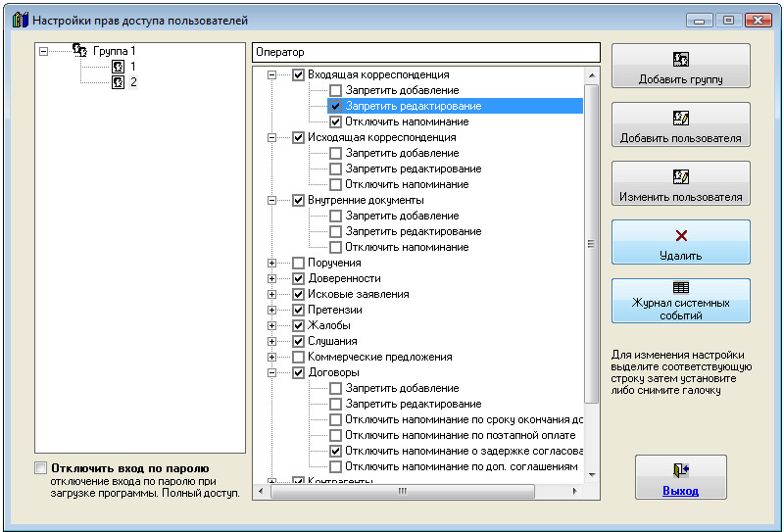Check Запретить редактирование under Внутренние документы
Image resolution: width=783 pixels, height=532 pixels.
point(336,231)
